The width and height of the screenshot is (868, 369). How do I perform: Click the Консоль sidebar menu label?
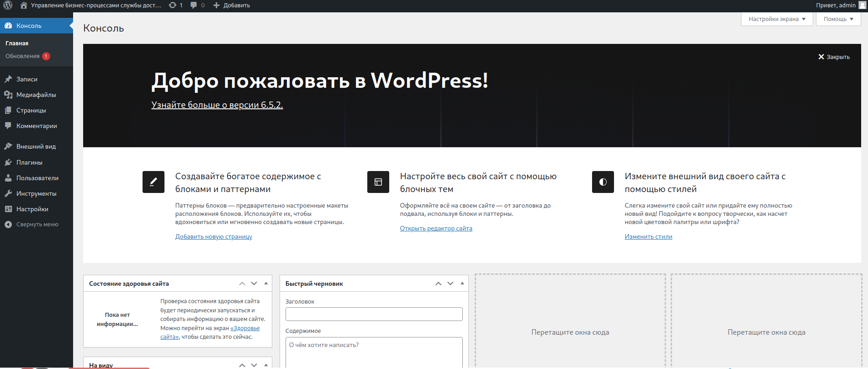point(29,26)
